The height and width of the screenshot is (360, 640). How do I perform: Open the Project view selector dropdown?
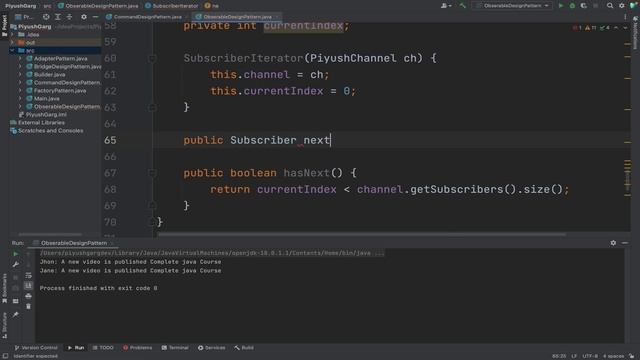click(24, 17)
